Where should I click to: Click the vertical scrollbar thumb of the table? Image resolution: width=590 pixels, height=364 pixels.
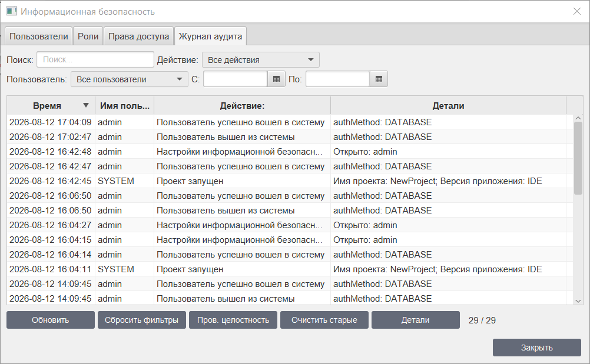[578, 158]
